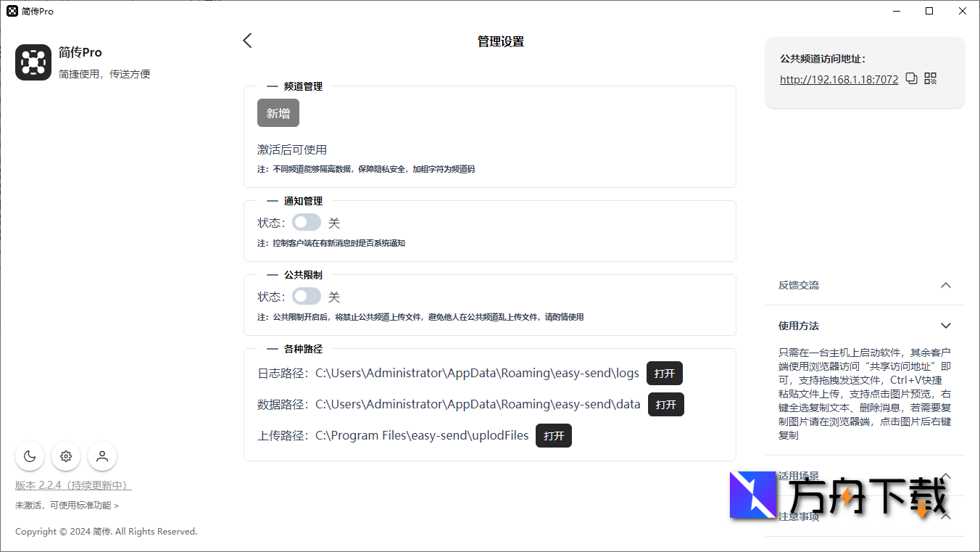The height and width of the screenshot is (552, 980).
Task: Click the 版本 2.2.4 update link
Action: click(72, 485)
